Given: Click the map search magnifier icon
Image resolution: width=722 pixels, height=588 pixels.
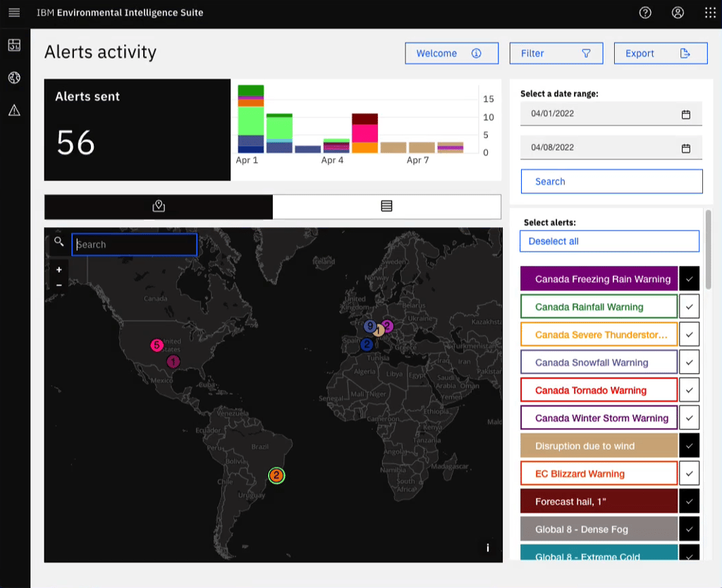Looking at the screenshot, I should 59,241.
